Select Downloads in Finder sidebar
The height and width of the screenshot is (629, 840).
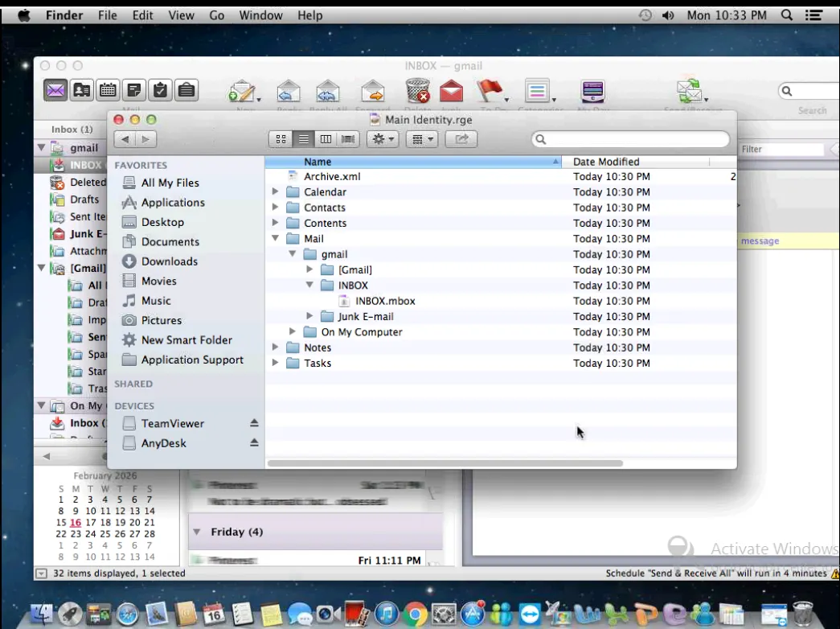[169, 261]
